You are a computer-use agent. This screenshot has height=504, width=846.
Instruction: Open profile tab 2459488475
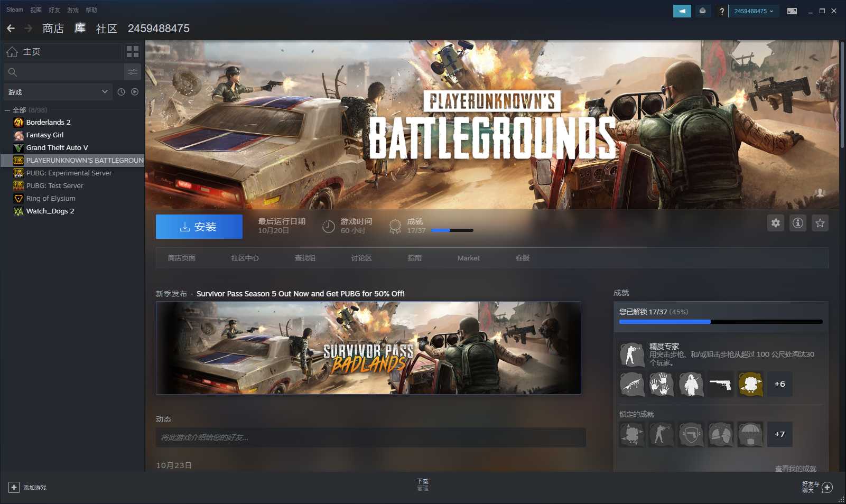[x=159, y=29]
